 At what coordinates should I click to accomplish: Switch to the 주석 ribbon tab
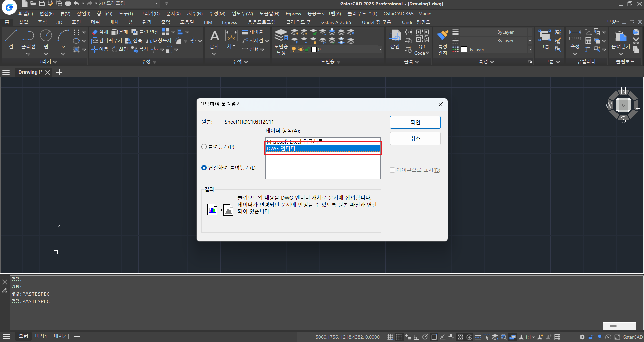click(x=42, y=22)
